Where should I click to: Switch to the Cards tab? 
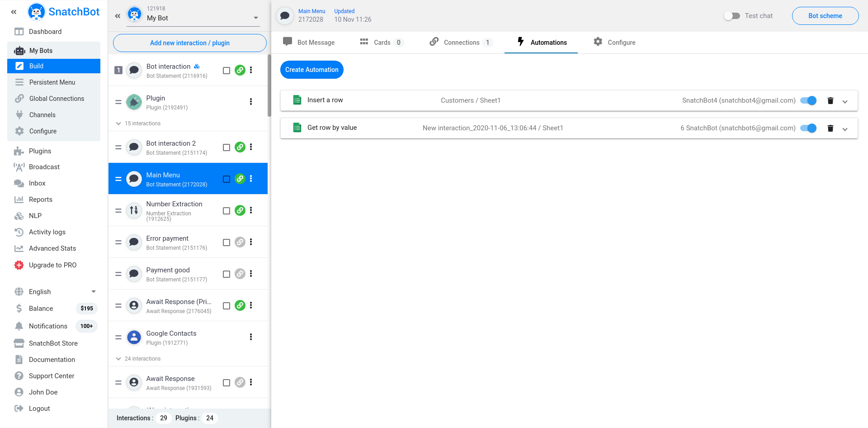(x=381, y=42)
